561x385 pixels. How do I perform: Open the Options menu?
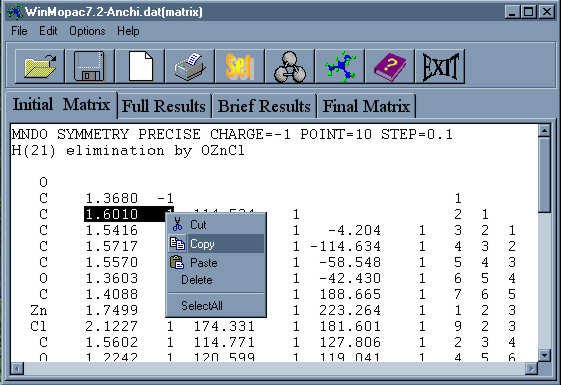[x=87, y=31]
